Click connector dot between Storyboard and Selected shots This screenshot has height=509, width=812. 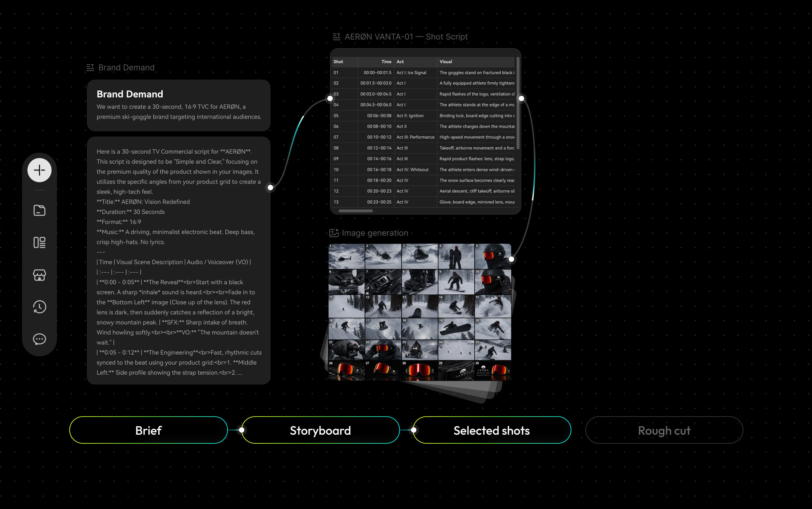[x=414, y=430]
